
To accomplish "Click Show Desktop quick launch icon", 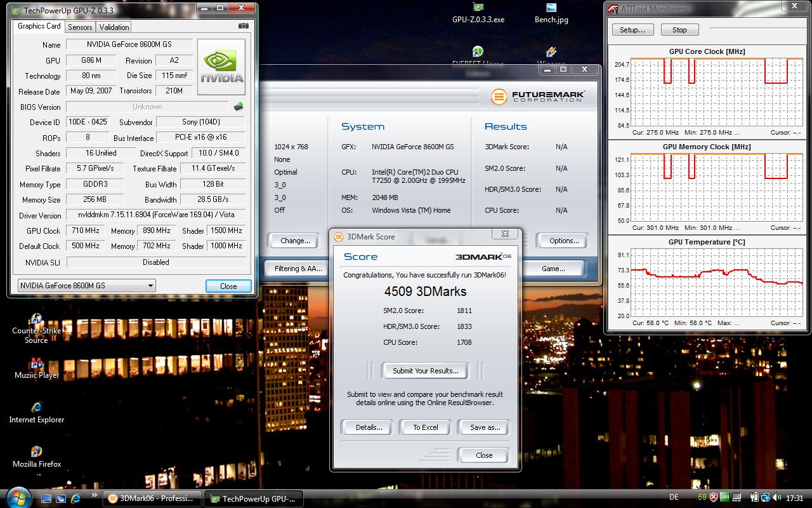I will (46, 499).
